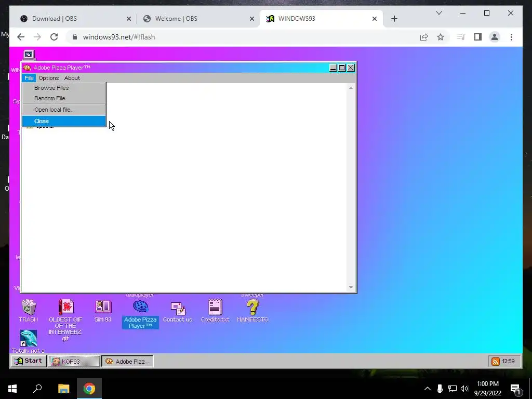Viewport: 532px width, 399px height.
Task: Open OLDEST GIF OF THE INTERWEBZ icon
Action: tap(65, 320)
